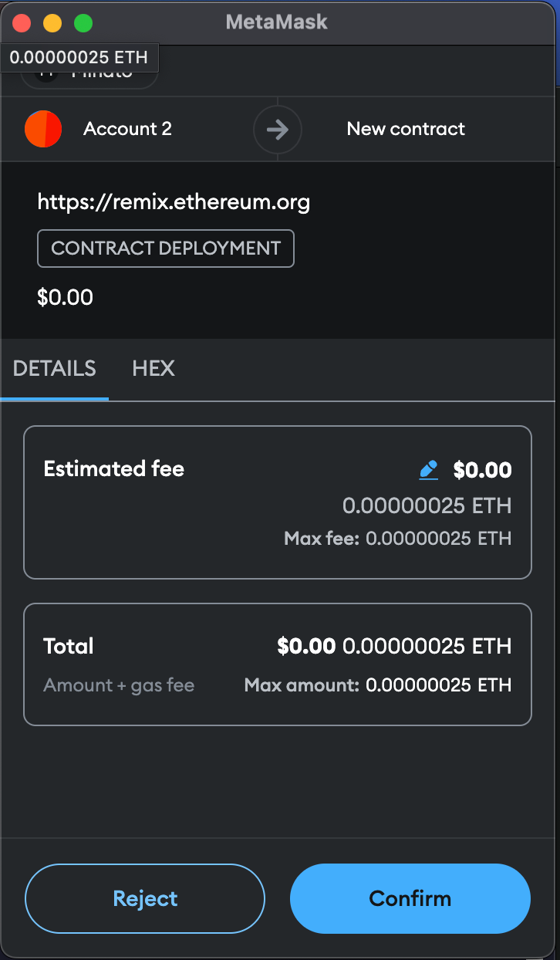Close the MetaMask window with red button
The width and height of the screenshot is (560, 960).
pos(22,23)
